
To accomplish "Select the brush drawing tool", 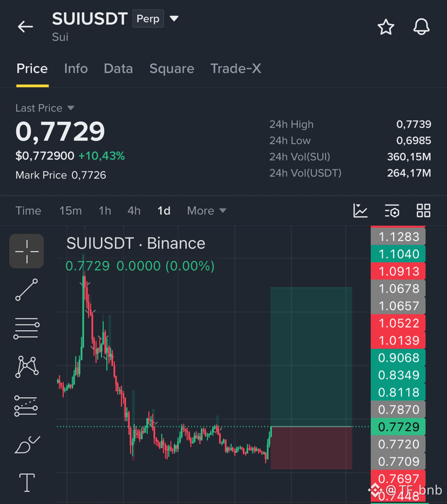I will pos(27,445).
